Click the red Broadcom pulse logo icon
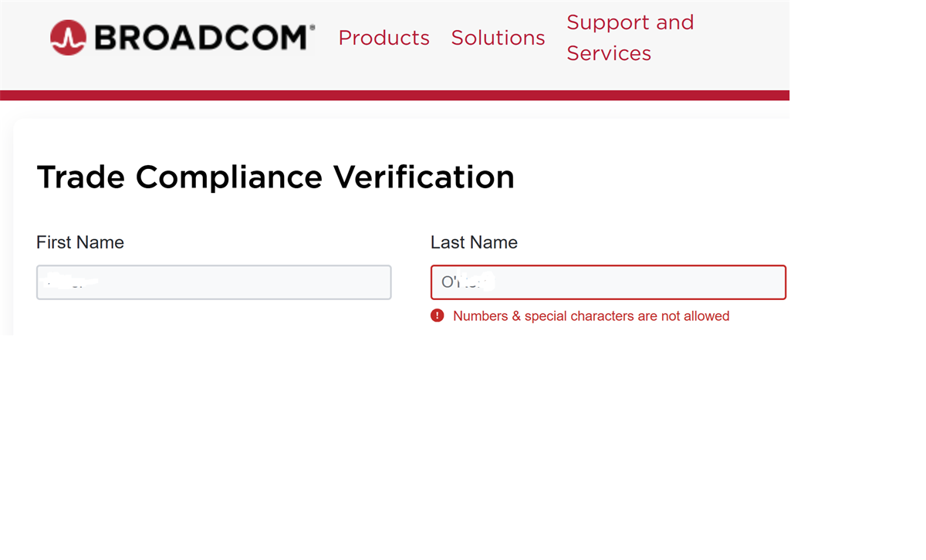 [68, 38]
